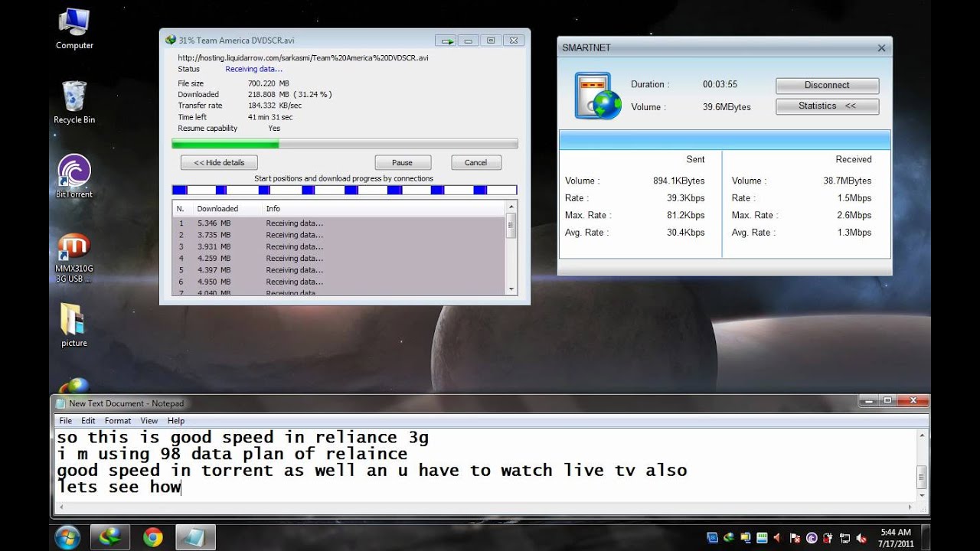Click the connections segment progress bar
The image size is (980, 551).
345,190
